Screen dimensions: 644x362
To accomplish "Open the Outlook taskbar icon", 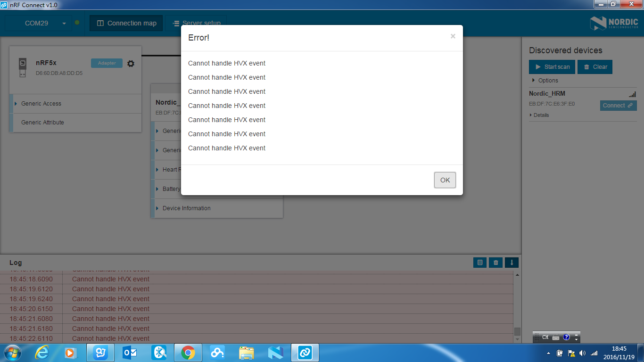I will 130,353.
